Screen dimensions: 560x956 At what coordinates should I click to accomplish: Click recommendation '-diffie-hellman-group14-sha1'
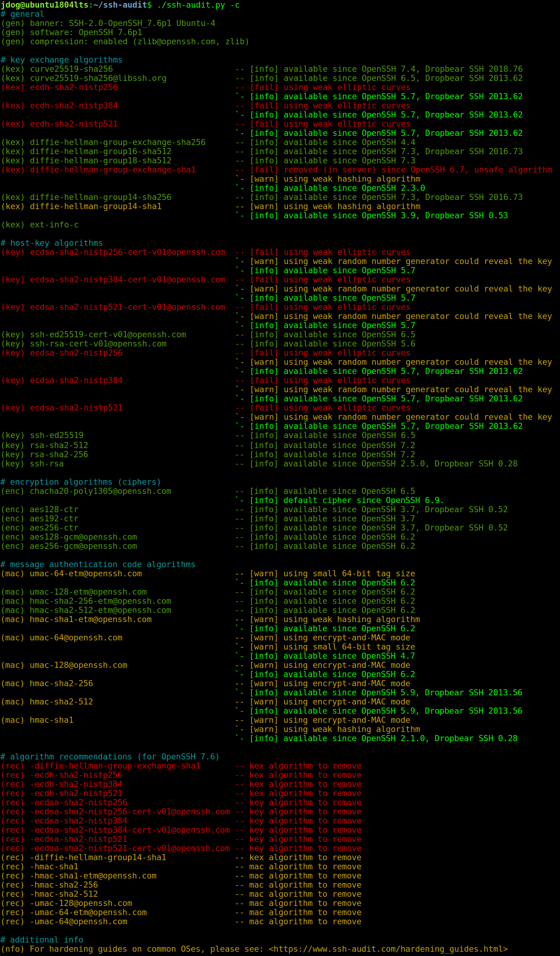98,857
